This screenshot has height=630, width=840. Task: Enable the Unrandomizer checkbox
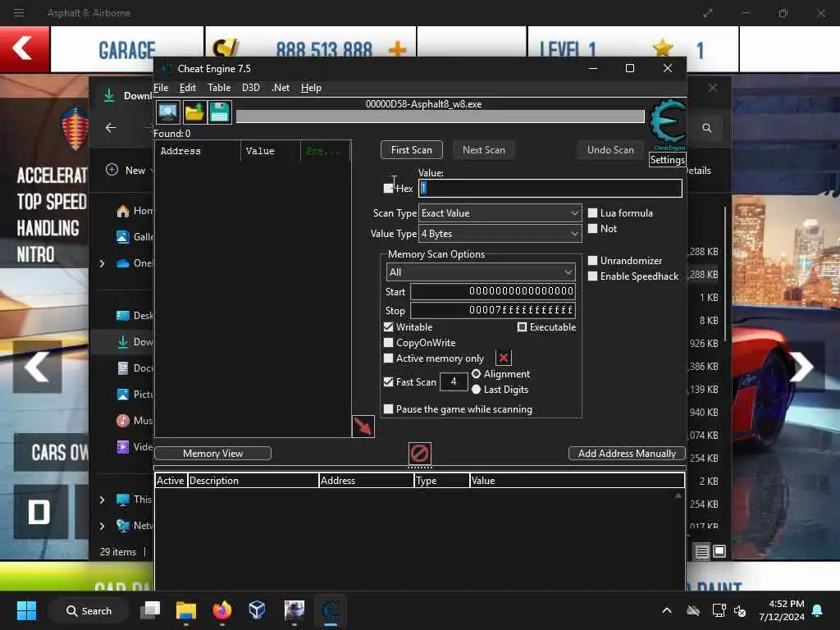point(592,260)
